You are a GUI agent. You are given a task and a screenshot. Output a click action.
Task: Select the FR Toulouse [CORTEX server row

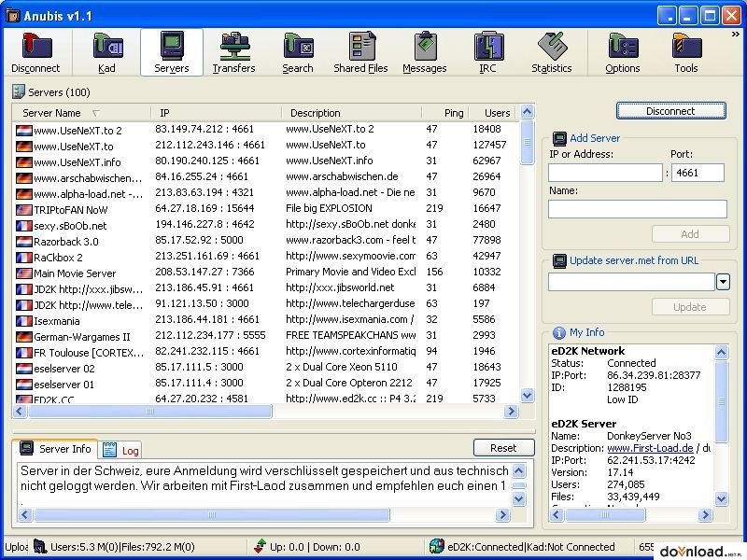click(x=267, y=352)
